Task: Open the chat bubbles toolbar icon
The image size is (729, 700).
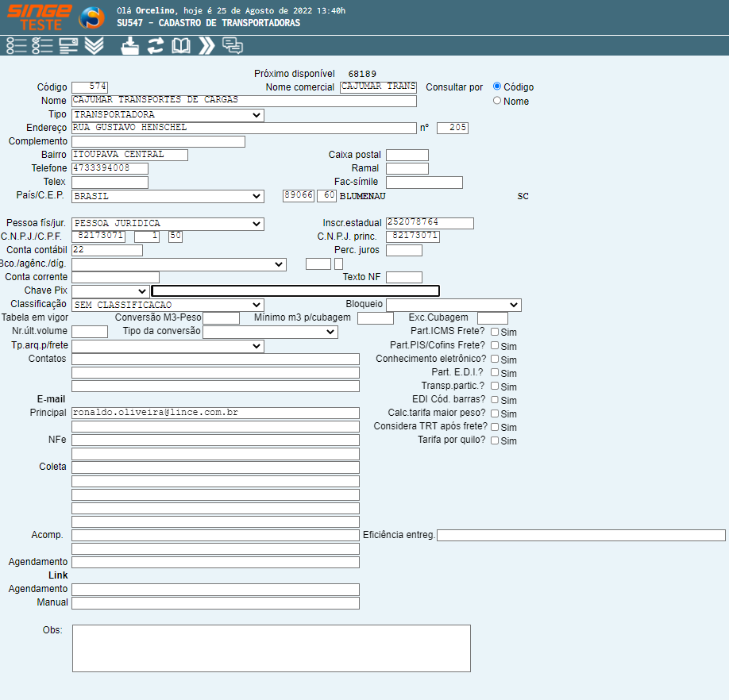Action: click(x=233, y=45)
